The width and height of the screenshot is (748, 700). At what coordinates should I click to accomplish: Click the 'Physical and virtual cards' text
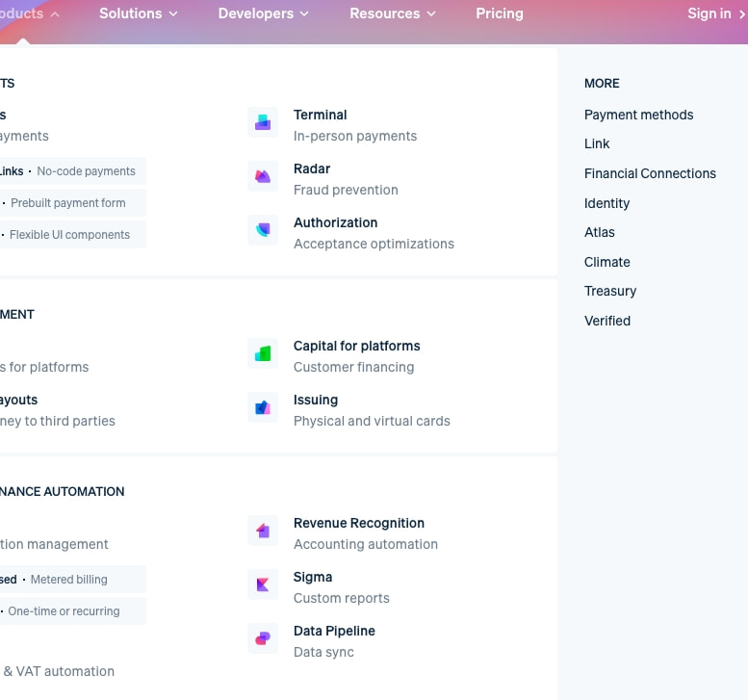point(372,421)
